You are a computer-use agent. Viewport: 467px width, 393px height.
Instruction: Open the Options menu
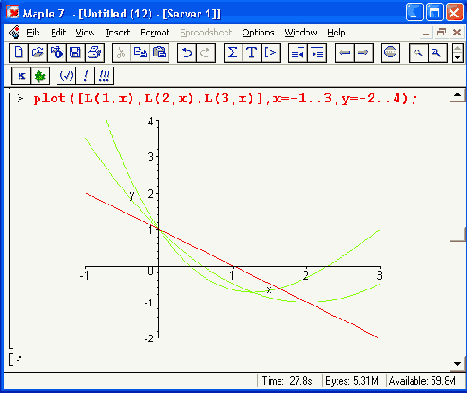tap(258, 32)
